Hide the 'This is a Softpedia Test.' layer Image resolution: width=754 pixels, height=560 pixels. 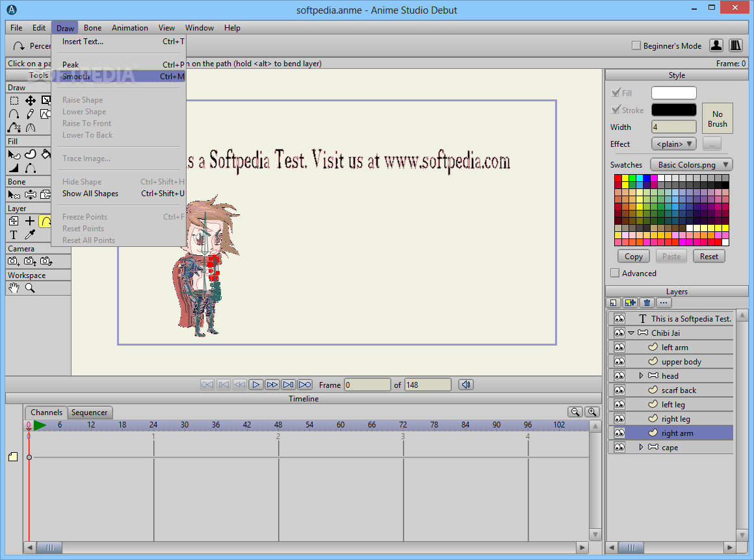point(619,319)
